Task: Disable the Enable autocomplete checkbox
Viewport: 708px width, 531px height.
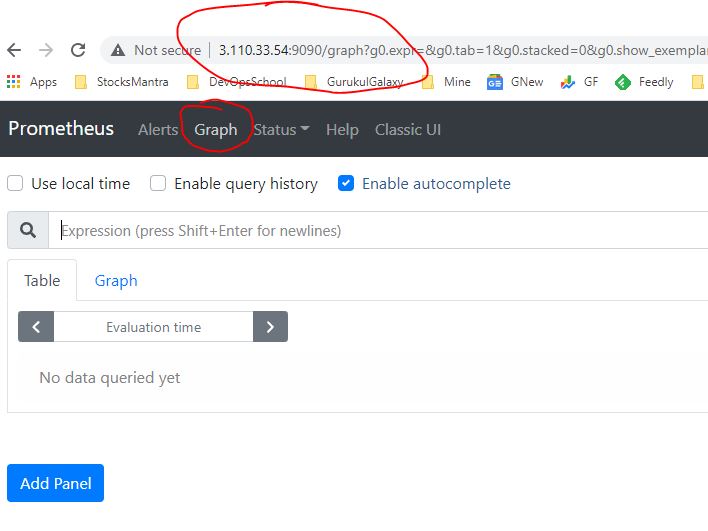Action: click(x=346, y=183)
